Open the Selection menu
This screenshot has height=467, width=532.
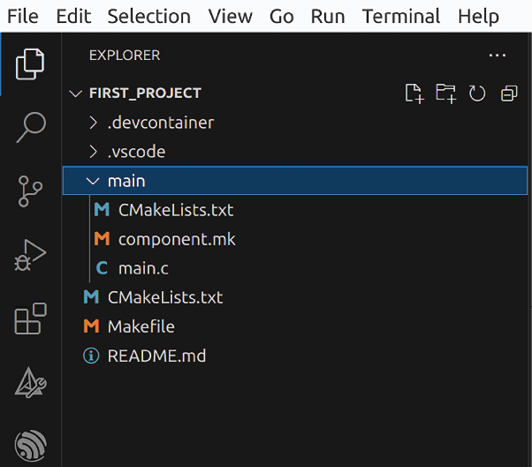[149, 16]
